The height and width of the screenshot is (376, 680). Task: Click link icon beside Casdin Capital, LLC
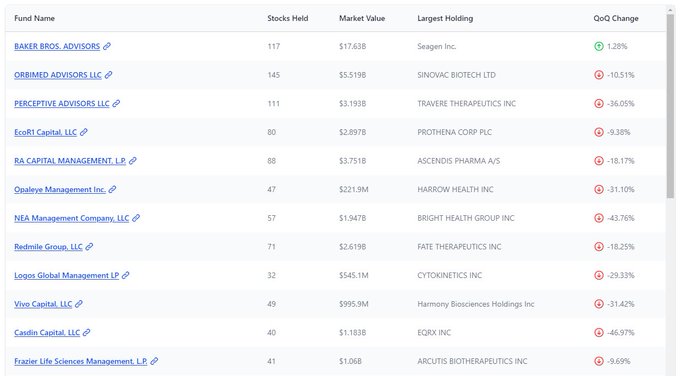click(x=87, y=332)
